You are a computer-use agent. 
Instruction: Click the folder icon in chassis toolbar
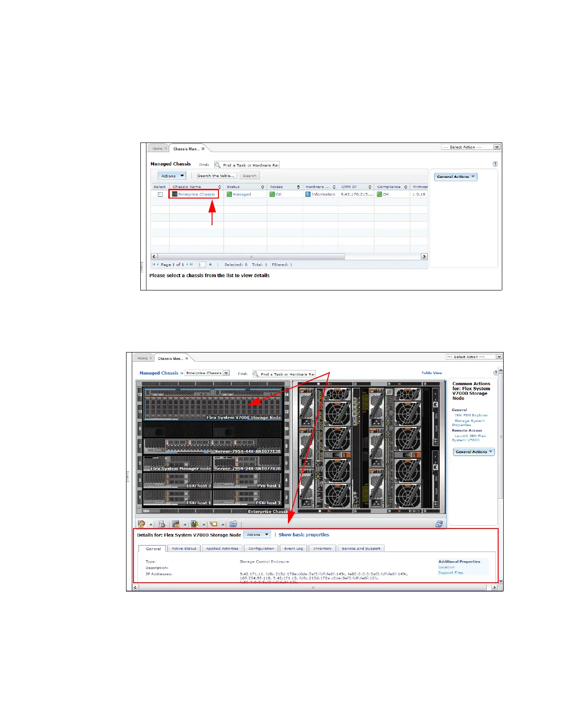[233, 524]
